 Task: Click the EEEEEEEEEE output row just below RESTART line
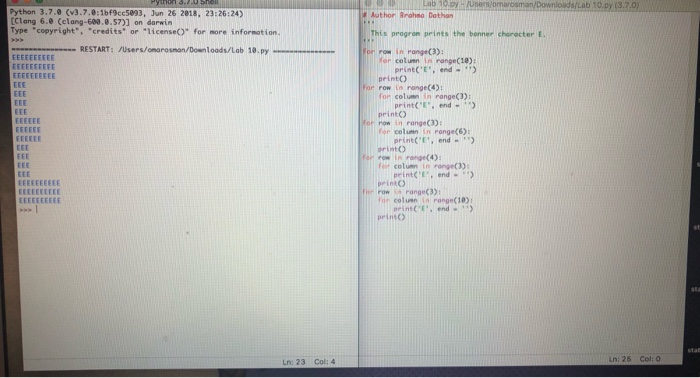click(33, 58)
